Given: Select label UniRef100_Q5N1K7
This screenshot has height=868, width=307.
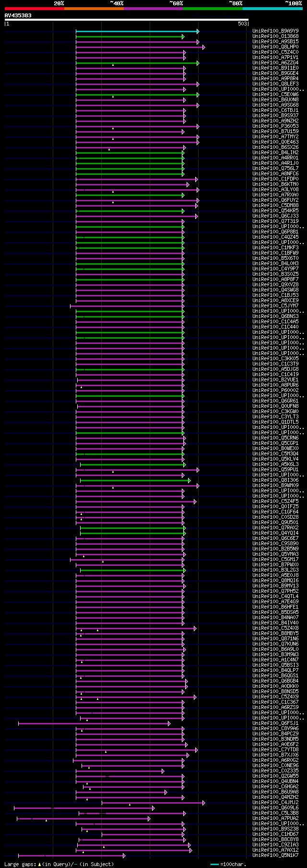Looking at the screenshot, I should pyautogui.click(x=275, y=856).
